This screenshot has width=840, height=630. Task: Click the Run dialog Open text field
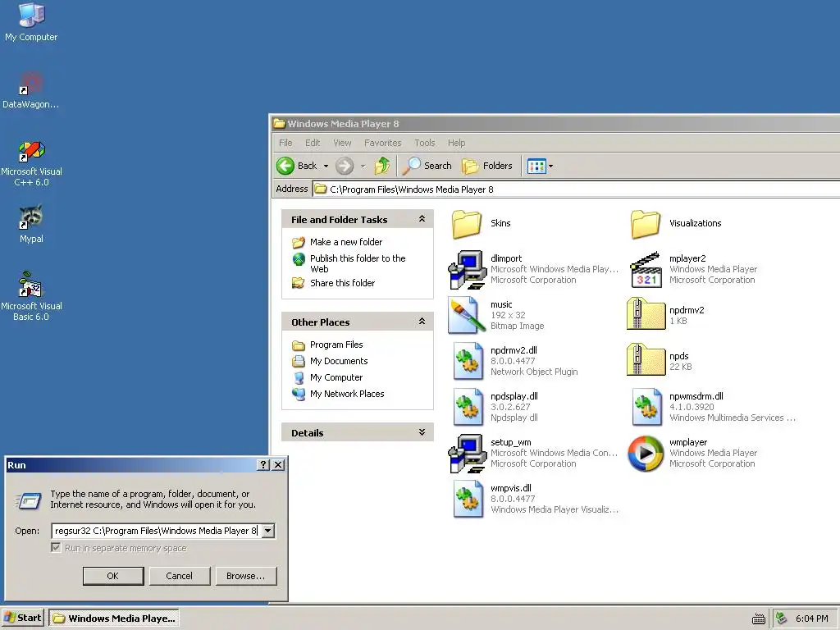point(157,531)
